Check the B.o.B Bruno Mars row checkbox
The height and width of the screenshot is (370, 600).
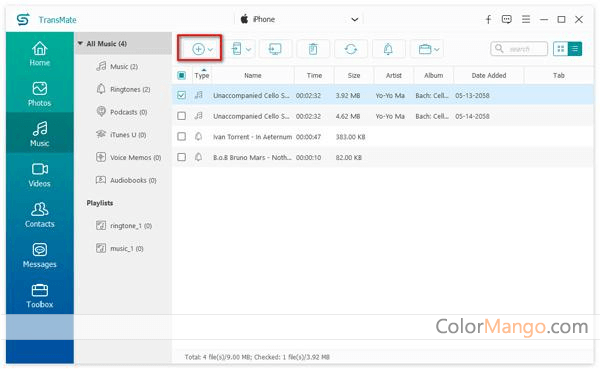click(x=181, y=157)
